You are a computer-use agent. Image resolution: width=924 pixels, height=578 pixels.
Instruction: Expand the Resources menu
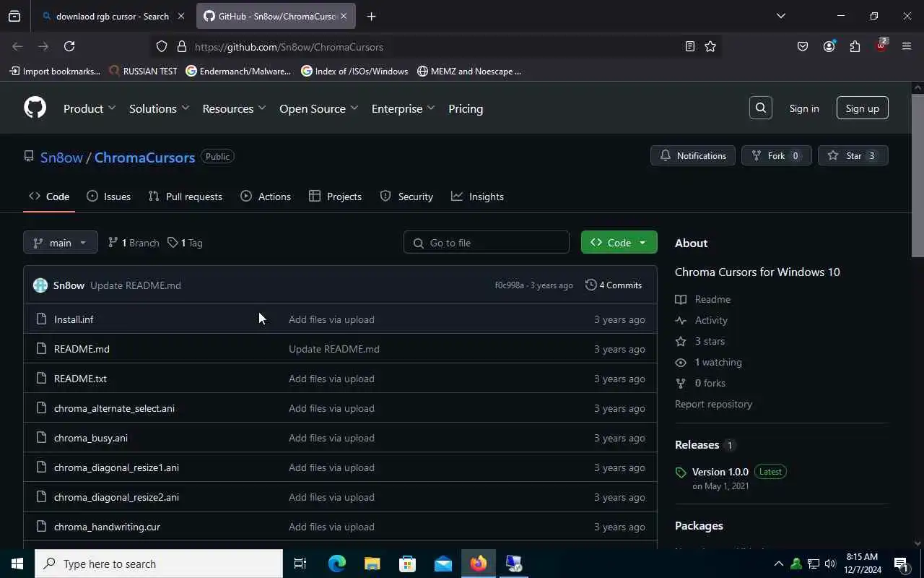coord(234,108)
